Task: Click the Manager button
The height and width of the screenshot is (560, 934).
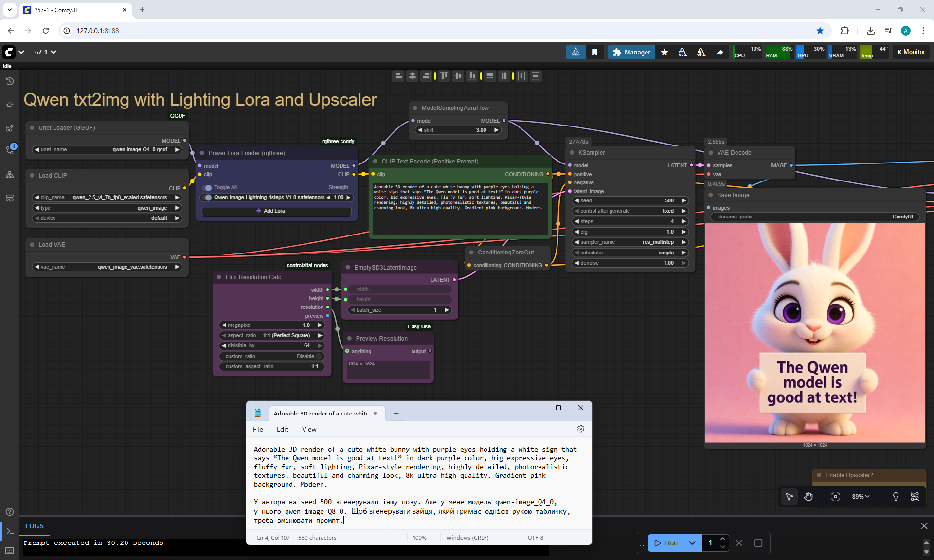Action: (631, 52)
